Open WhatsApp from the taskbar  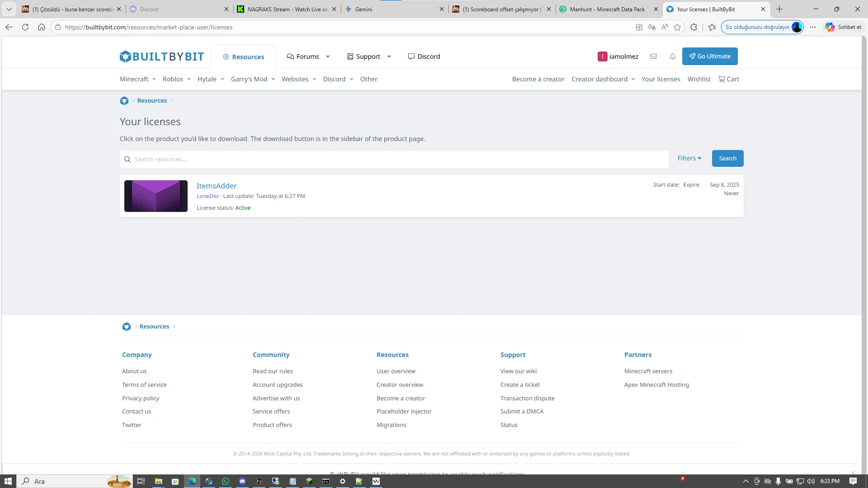(x=226, y=481)
